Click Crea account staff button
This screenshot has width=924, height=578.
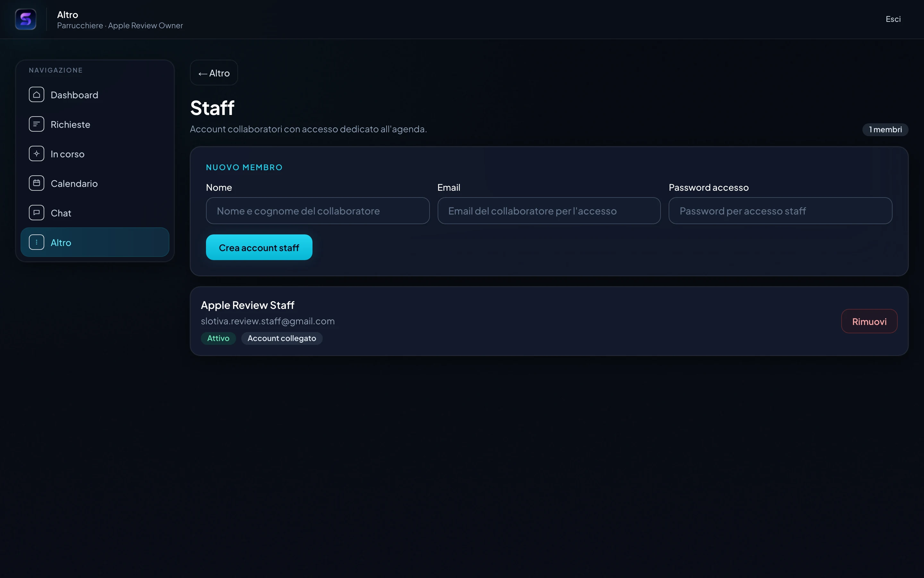259,247
